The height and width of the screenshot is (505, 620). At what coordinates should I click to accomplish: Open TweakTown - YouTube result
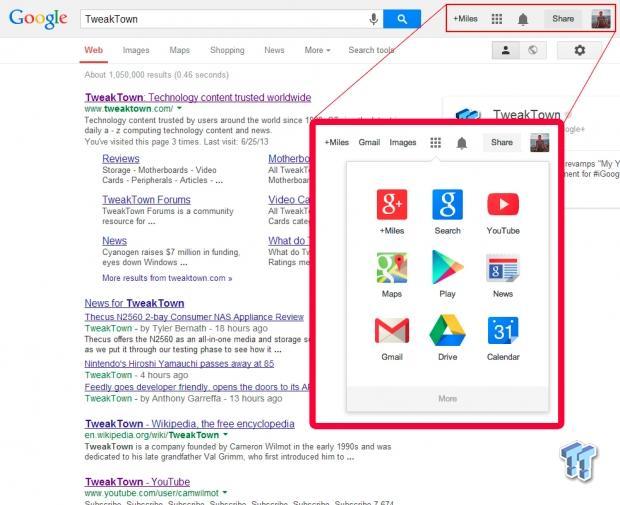pyautogui.click(x=137, y=482)
